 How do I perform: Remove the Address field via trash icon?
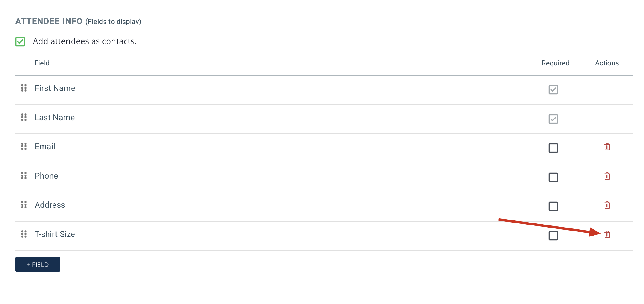[x=607, y=205]
